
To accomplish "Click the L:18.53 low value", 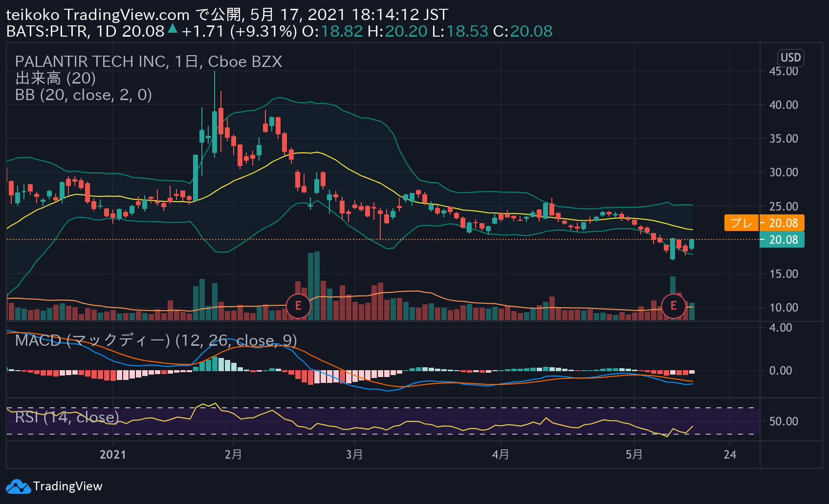I will [x=460, y=31].
